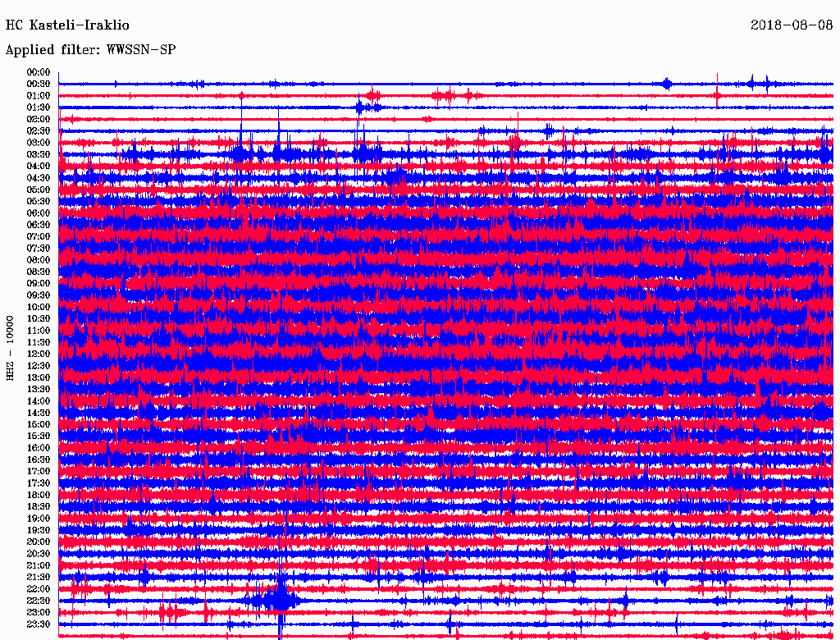Click the Applied filter: WWSSN-SP label
840x640 pixels.
tap(90, 50)
